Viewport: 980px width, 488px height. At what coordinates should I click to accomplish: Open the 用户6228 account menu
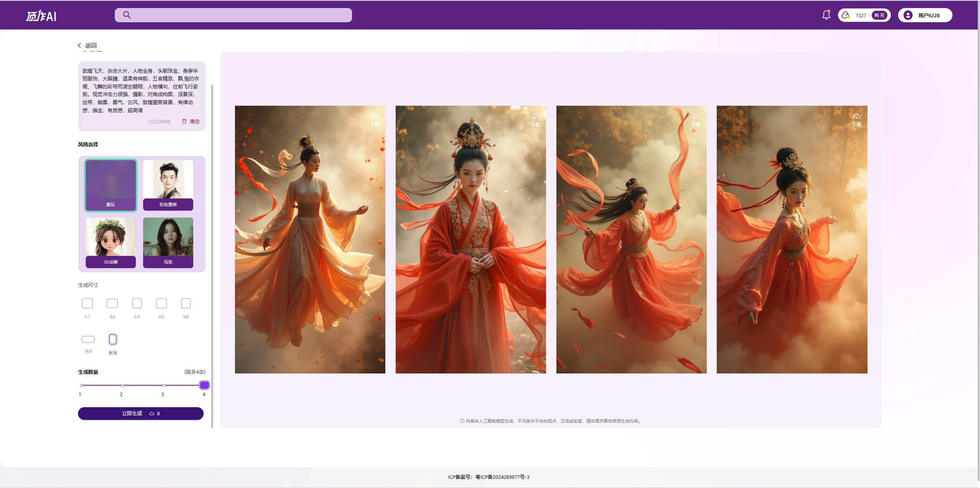click(929, 15)
